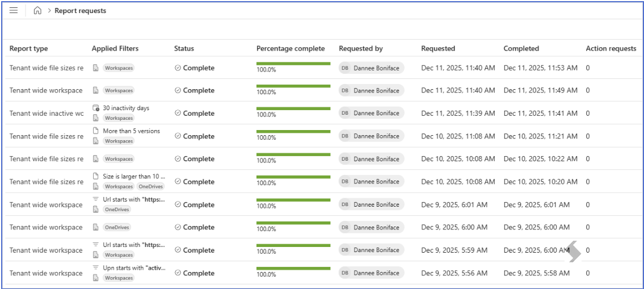The height and width of the screenshot is (289, 644).
Task: Click the Dec 9, 2025, 5:56 AM requested cell
Action: click(x=454, y=273)
